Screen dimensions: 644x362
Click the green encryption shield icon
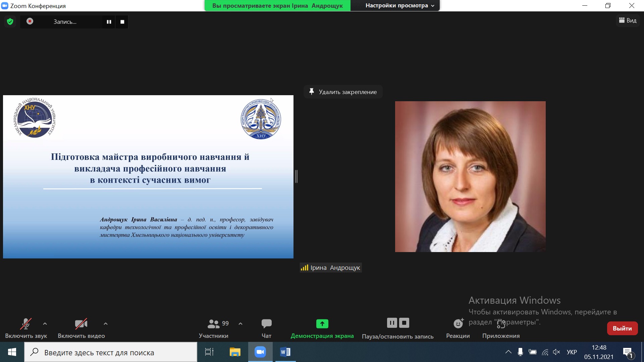point(10,22)
